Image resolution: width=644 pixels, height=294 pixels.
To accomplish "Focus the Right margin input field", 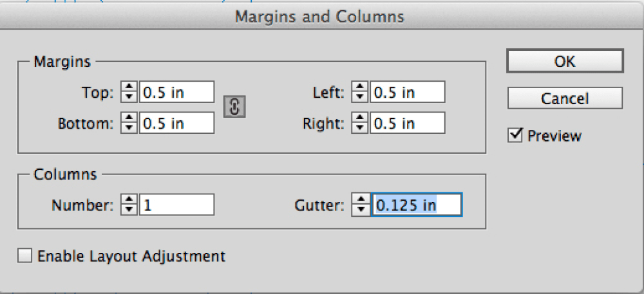I will click(x=408, y=123).
